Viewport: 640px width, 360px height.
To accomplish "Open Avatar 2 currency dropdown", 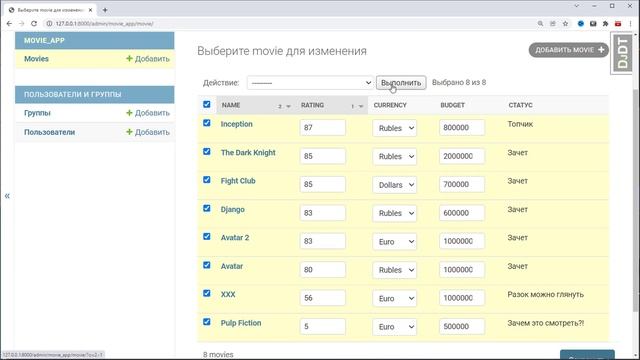I will [394, 242].
